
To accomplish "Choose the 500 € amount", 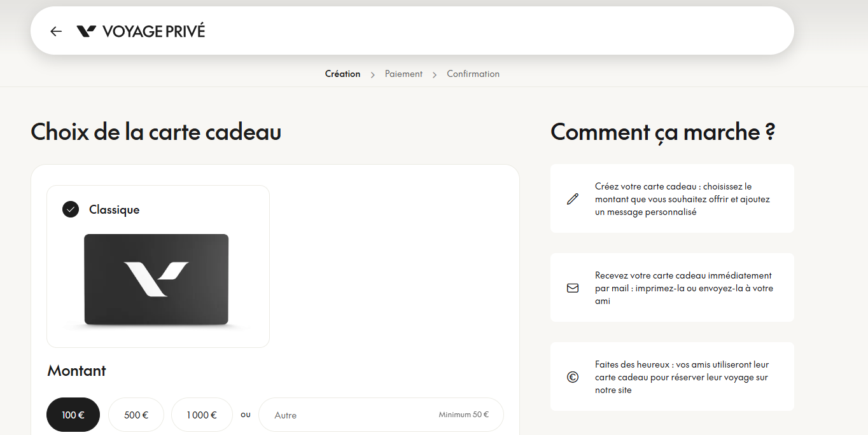I will [x=136, y=415].
